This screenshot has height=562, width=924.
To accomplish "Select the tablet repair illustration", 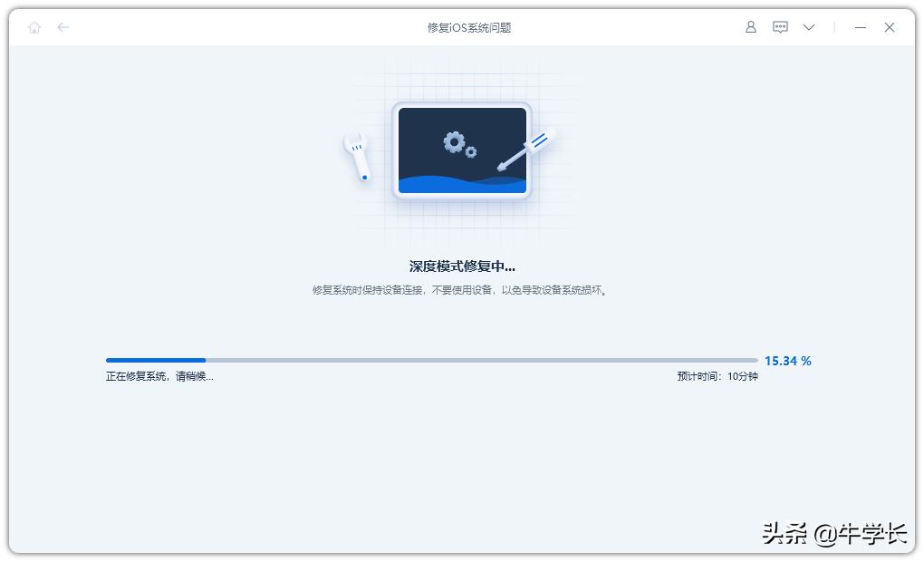I will pyautogui.click(x=462, y=151).
